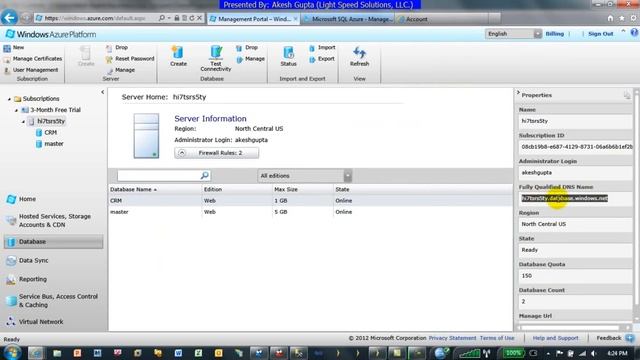The image size is (640, 360).
Task: Click the Billing link
Action: pos(555,34)
